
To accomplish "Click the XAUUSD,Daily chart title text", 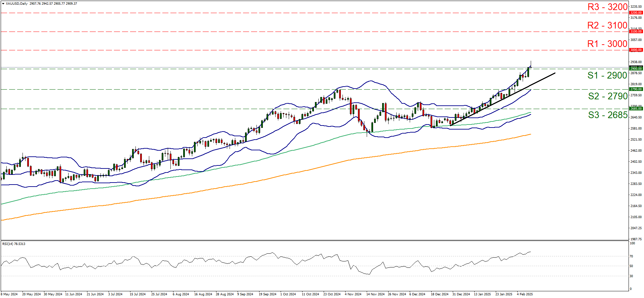I will tap(17, 4).
